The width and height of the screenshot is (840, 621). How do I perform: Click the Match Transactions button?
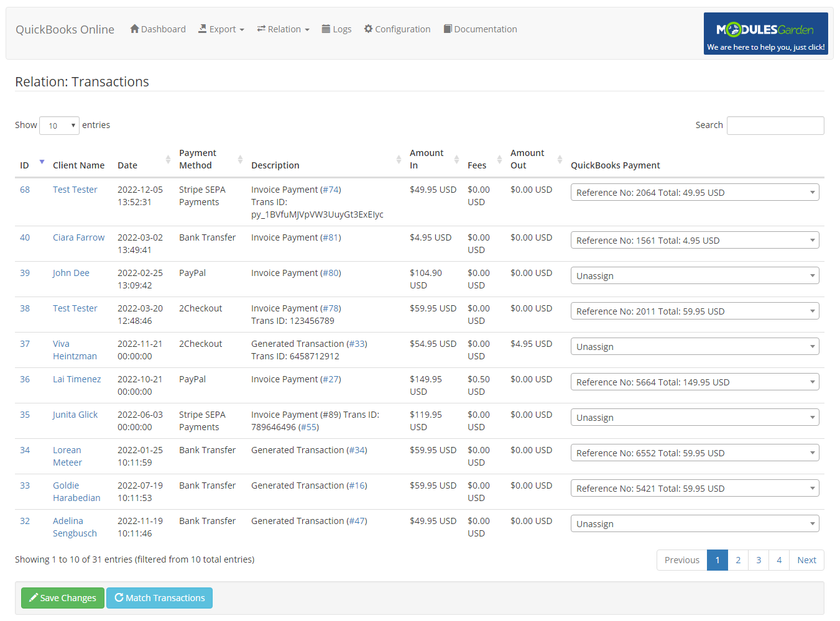tap(159, 598)
